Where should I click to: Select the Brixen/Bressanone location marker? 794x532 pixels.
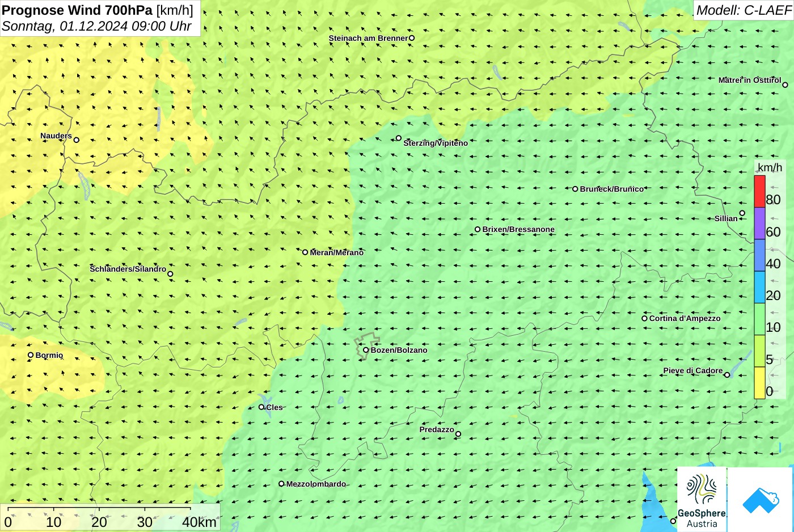(x=478, y=229)
